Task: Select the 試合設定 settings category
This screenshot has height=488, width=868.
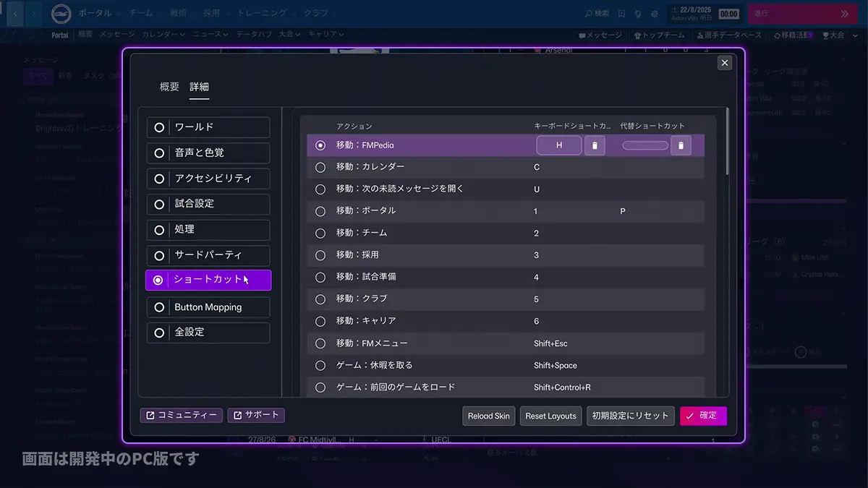Action: tap(208, 204)
